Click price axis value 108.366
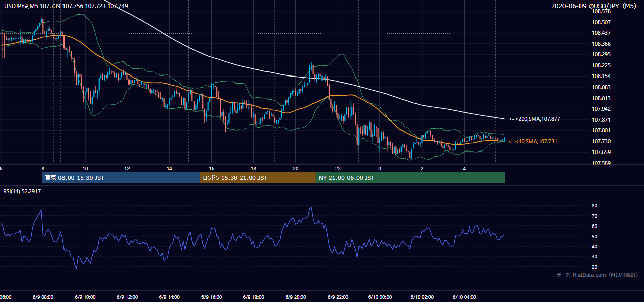 point(601,44)
